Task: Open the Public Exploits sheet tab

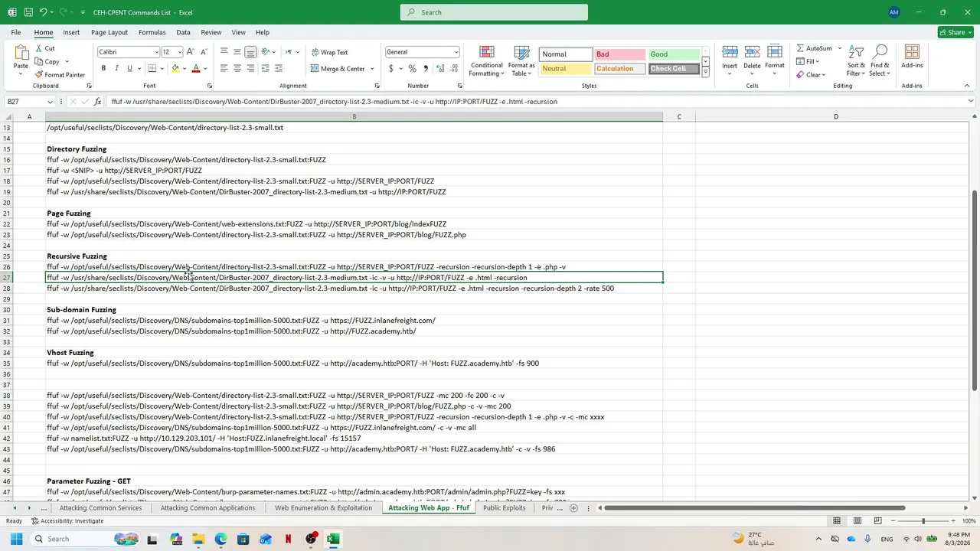Action: [504, 508]
